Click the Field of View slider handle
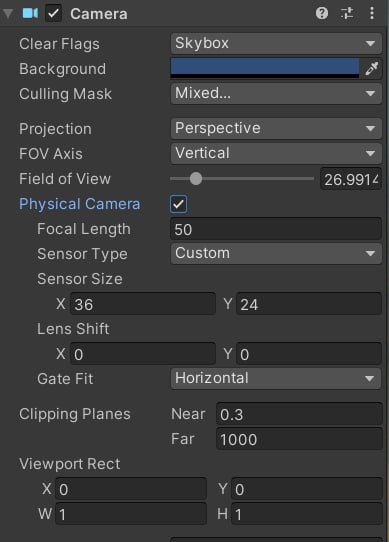The height and width of the screenshot is (542, 389). [x=196, y=179]
